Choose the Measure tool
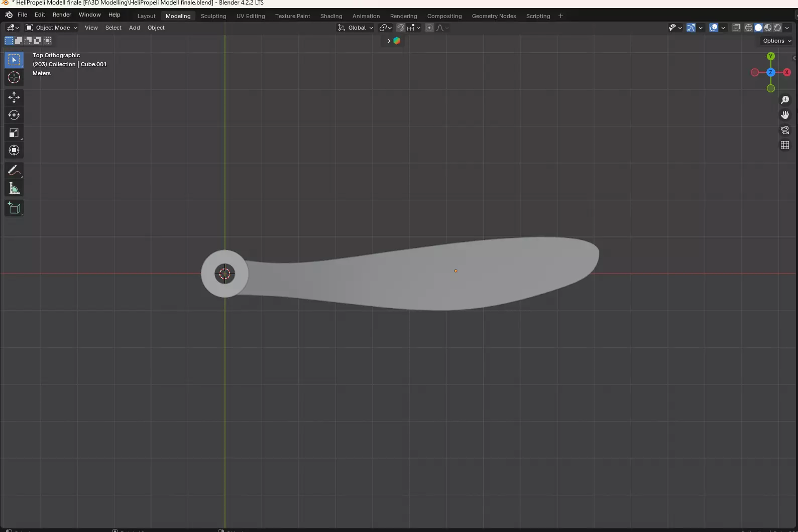 14,188
